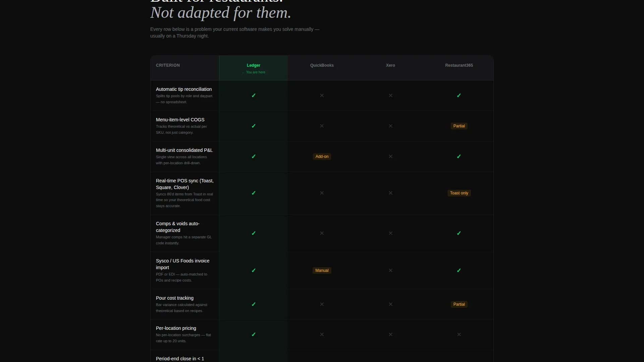Click Restaurant365 checkmark for Automatic tip reconciliation
Viewport: 644px width, 362px height.
click(459, 96)
